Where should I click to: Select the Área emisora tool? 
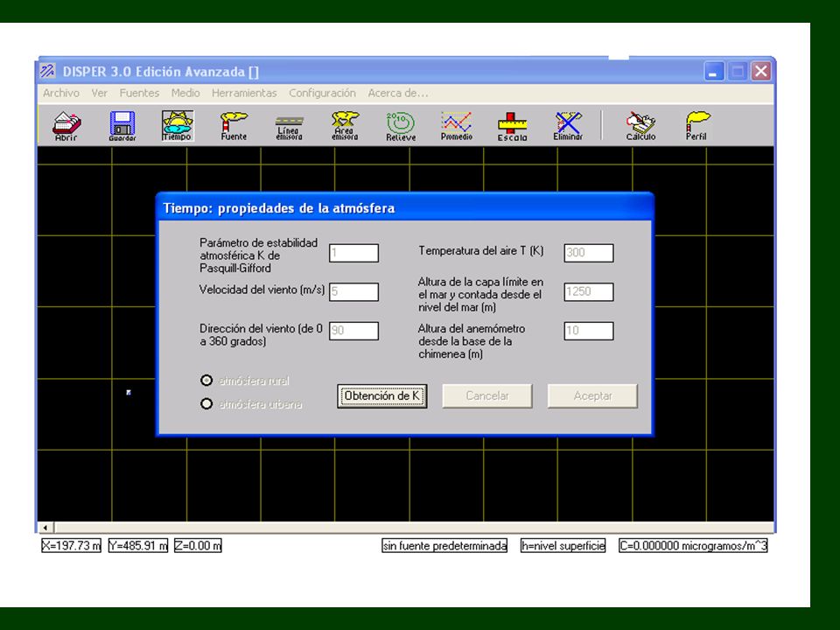[345, 126]
